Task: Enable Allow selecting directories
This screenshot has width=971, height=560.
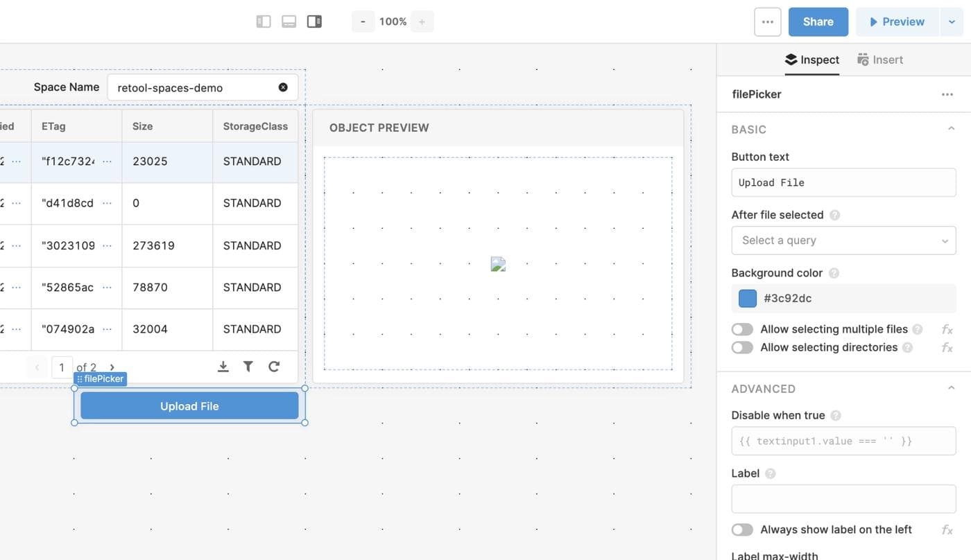Action: pyautogui.click(x=742, y=347)
